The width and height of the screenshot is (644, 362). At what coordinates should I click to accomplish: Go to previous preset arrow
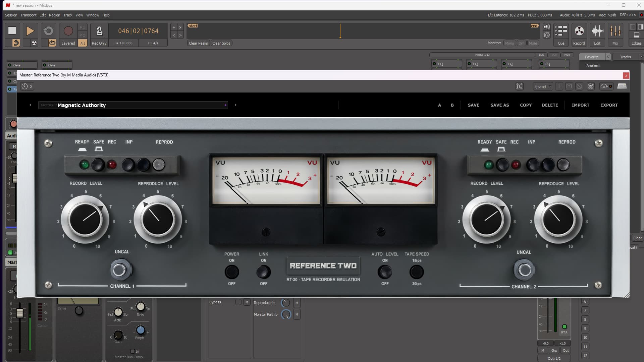point(30,105)
